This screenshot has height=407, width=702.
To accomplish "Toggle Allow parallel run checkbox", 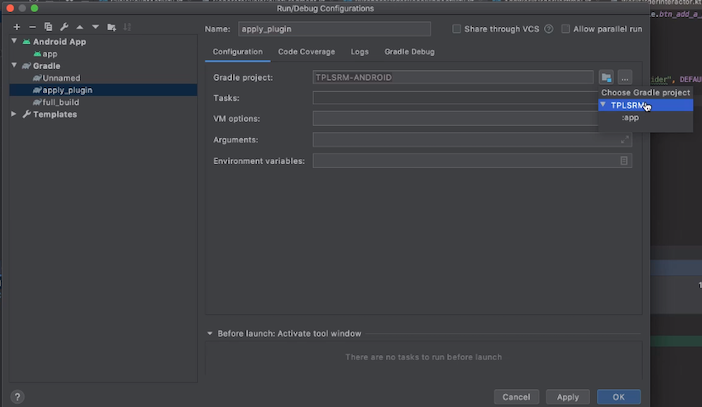I will pyautogui.click(x=566, y=29).
